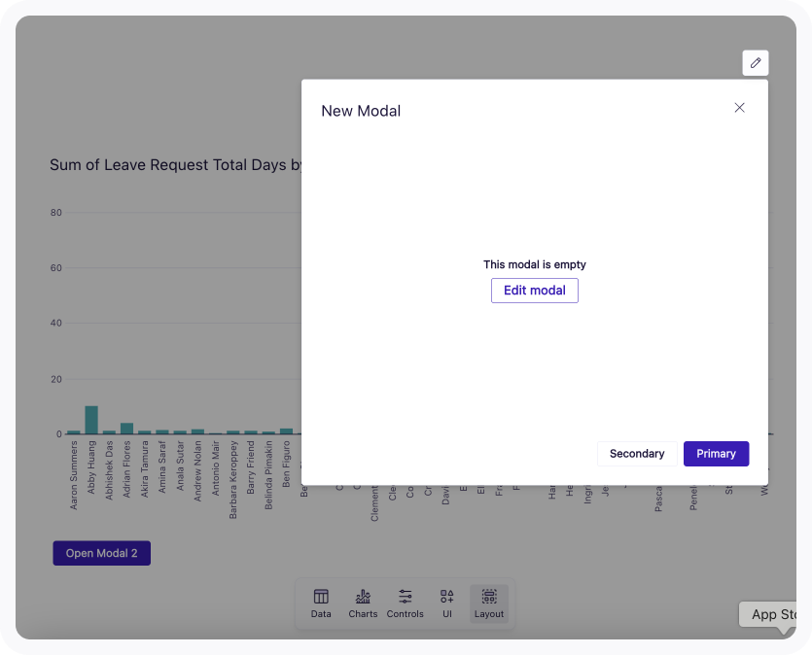Click the Edit modal button
Viewport: 812px width, 655px height.
click(535, 291)
